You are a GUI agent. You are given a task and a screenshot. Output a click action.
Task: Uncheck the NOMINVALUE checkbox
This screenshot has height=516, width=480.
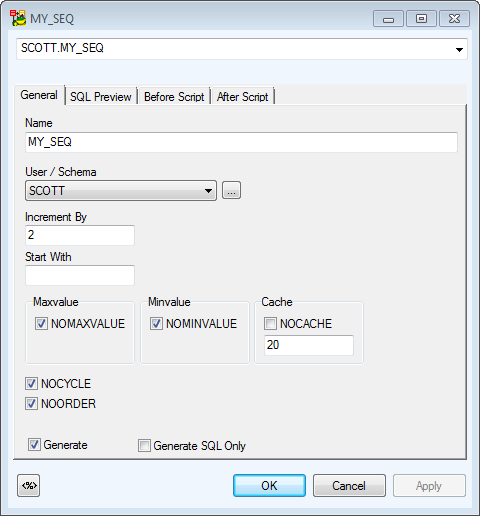tap(156, 323)
